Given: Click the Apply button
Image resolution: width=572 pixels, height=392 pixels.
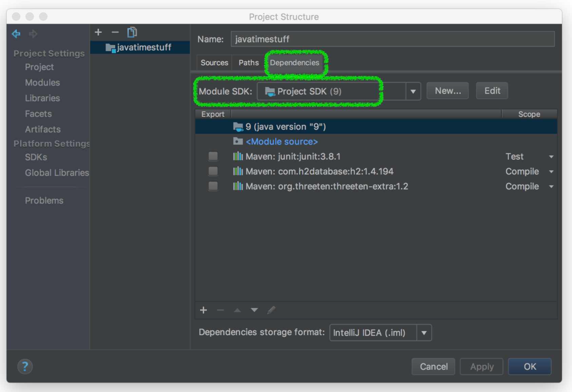Looking at the screenshot, I should (x=482, y=367).
